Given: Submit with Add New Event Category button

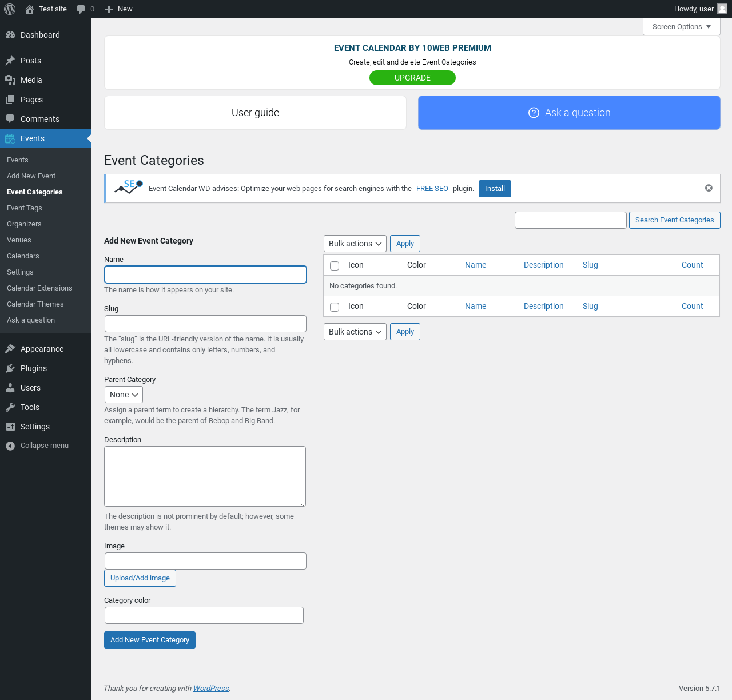Looking at the screenshot, I should [x=150, y=640].
